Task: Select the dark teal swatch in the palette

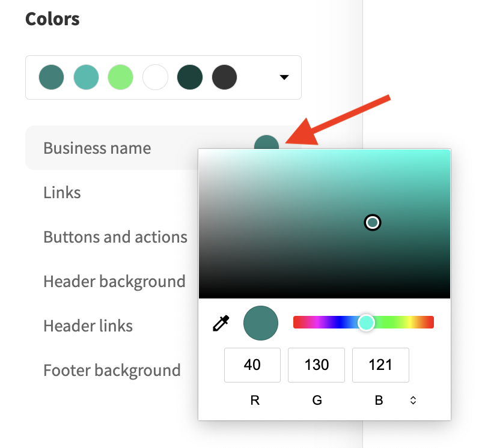Action: tap(190, 77)
